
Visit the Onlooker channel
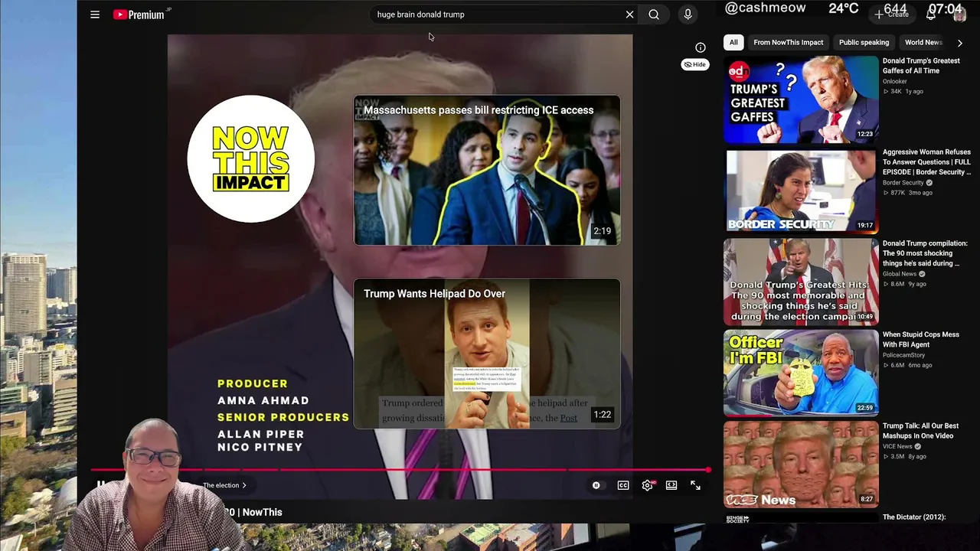(x=894, y=81)
